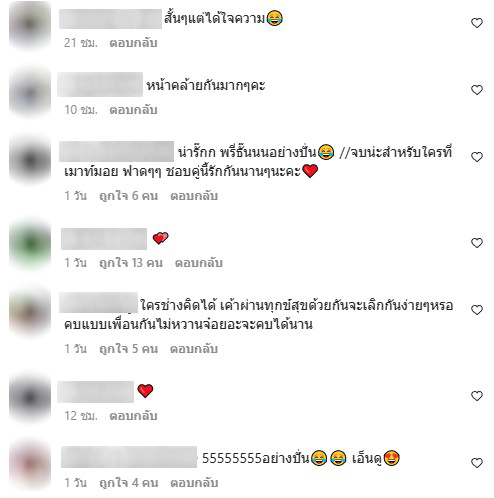Image resolution: width=494 pixels, height=498 pixels.
Task: Like the single red heart comment
Action: point(477,396)
